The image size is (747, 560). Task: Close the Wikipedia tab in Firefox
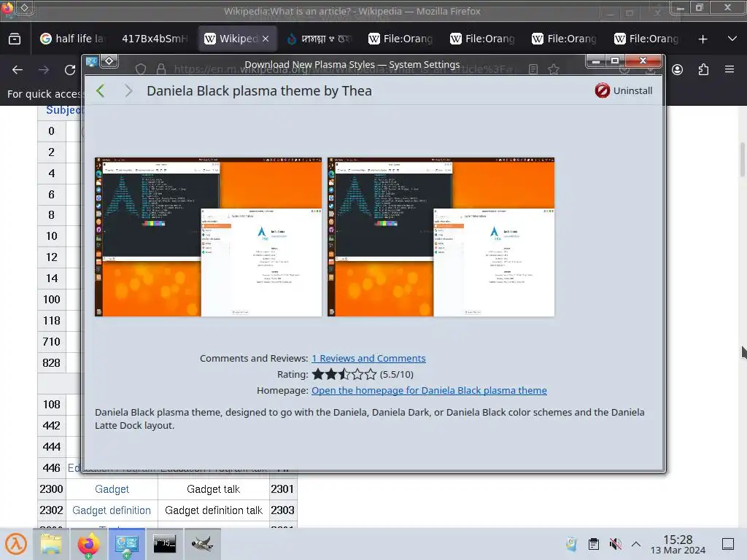[266, 39]
